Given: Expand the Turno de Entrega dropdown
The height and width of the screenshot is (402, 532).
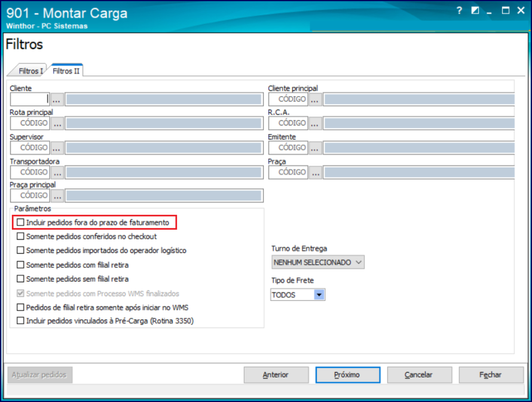Looking at the screenshot, I should 318,262.
